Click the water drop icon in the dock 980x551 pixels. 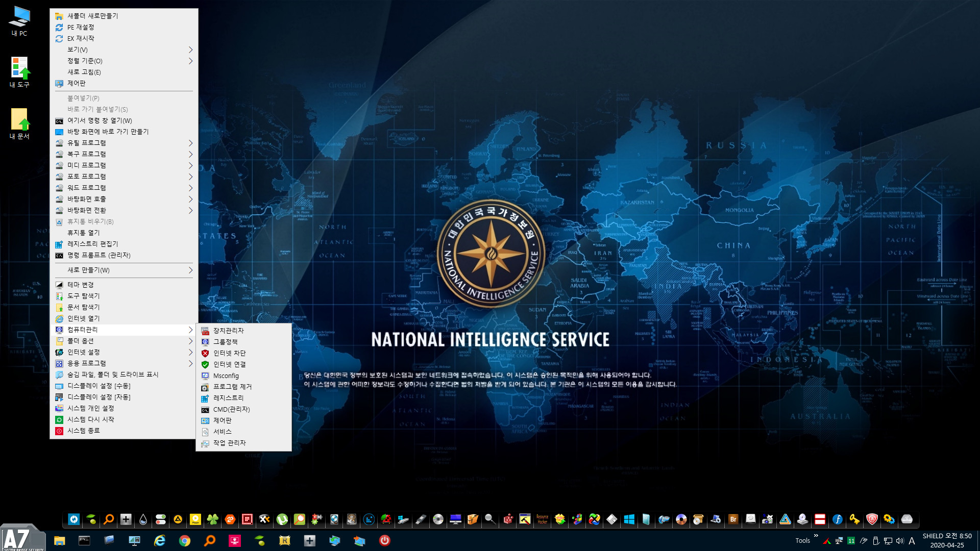pyautogui.click(x=143, y=519)
